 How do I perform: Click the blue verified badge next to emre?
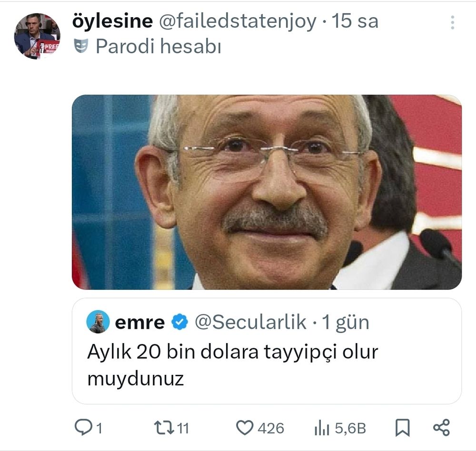coord(180,322)
